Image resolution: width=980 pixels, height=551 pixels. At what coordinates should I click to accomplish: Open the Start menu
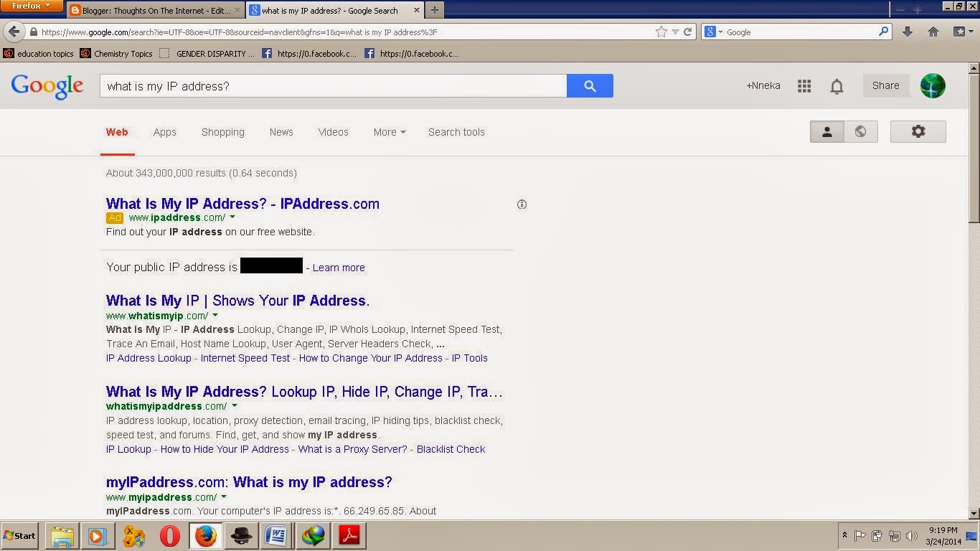pyautogui.click(x=19, y=535)
